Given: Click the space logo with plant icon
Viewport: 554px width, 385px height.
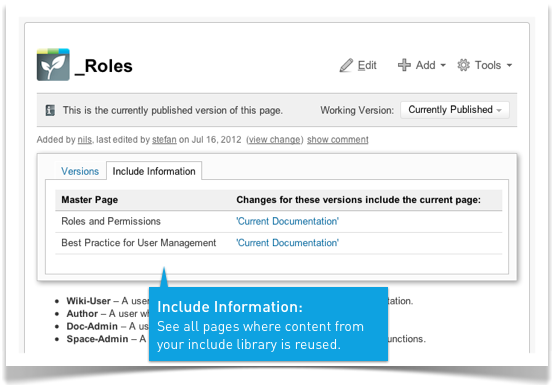Looking at the screenshot, I should click(x=53, y=65).
